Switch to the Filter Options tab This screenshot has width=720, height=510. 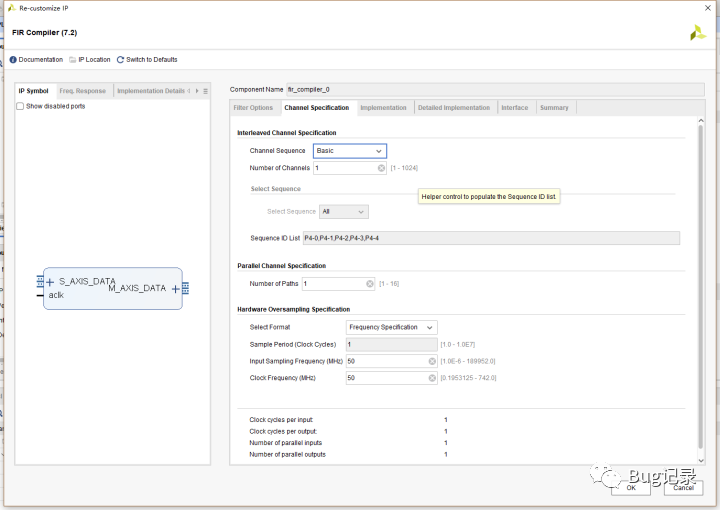tap(253, 108)
